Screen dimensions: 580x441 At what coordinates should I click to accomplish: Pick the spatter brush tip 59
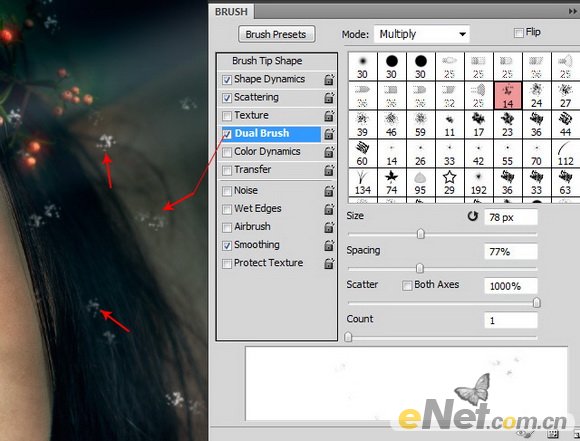click(x=420, y=125)
